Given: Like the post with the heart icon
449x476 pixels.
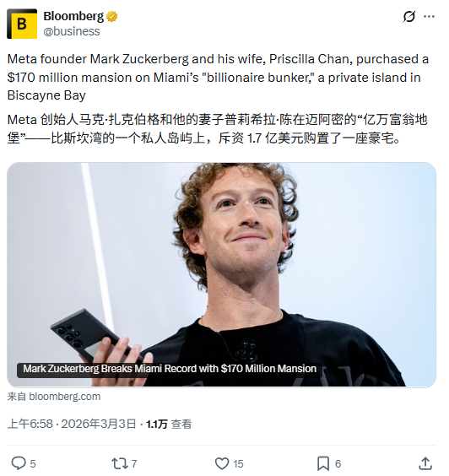Looking at the screenshot, I should point(222,463).
